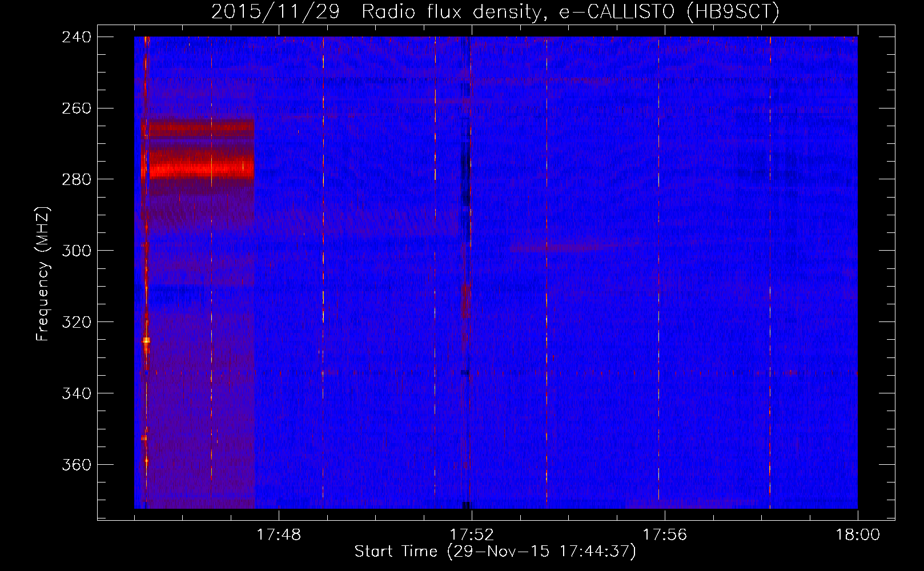Click the 17:52 time tick label

click(x=472, y=535)
